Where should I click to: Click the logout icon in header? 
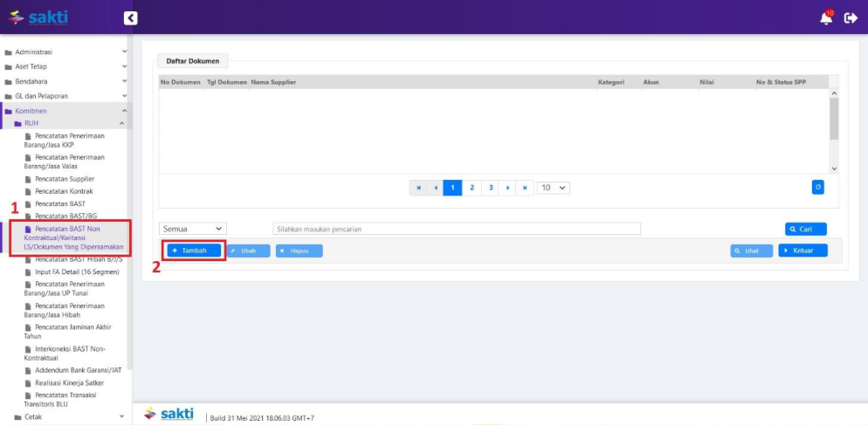(x=851, y=18)
